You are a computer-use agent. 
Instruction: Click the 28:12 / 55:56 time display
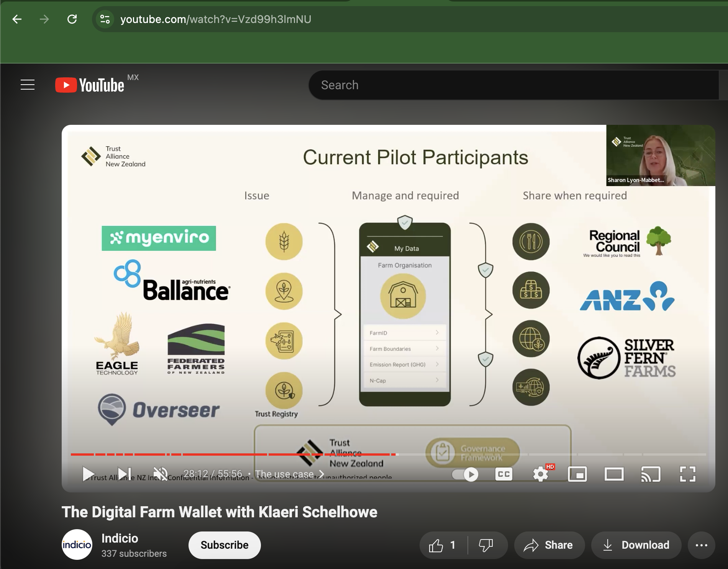[213, 474]
